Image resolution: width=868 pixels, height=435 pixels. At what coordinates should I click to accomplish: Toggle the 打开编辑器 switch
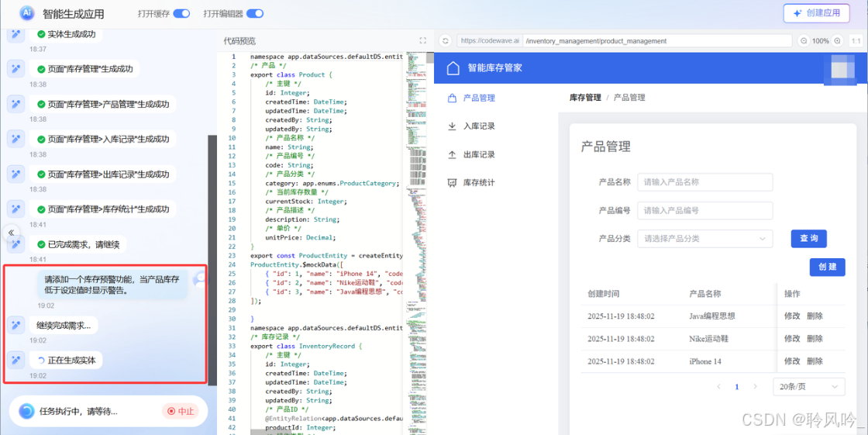255,13
